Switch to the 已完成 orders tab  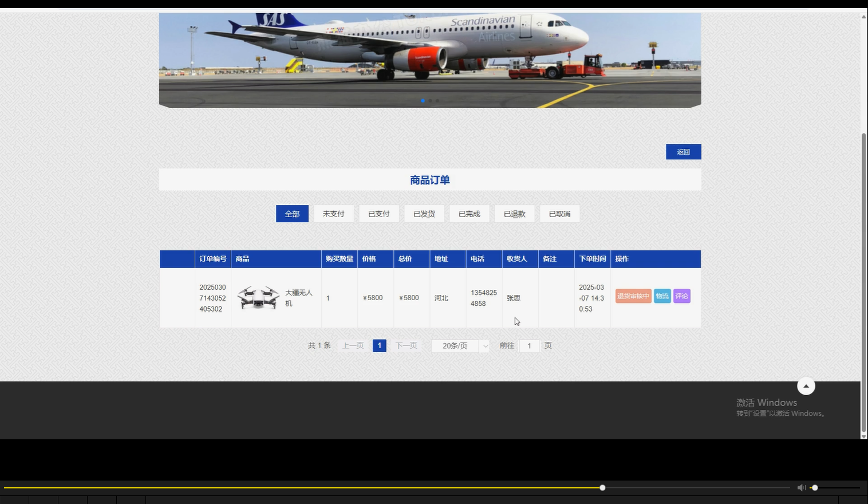[469, 214]
